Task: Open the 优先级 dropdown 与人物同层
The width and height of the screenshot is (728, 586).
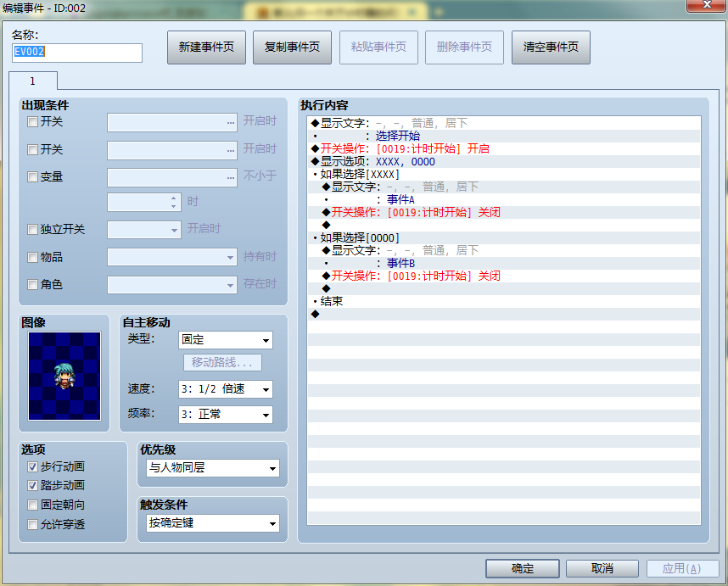Action: pyautogui.click(x=213, y=468)
